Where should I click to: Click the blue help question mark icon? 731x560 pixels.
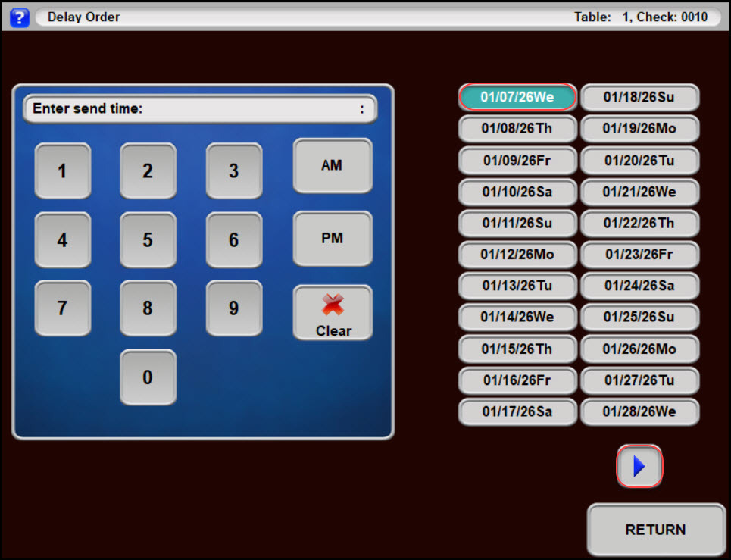[x=19, y=17]
